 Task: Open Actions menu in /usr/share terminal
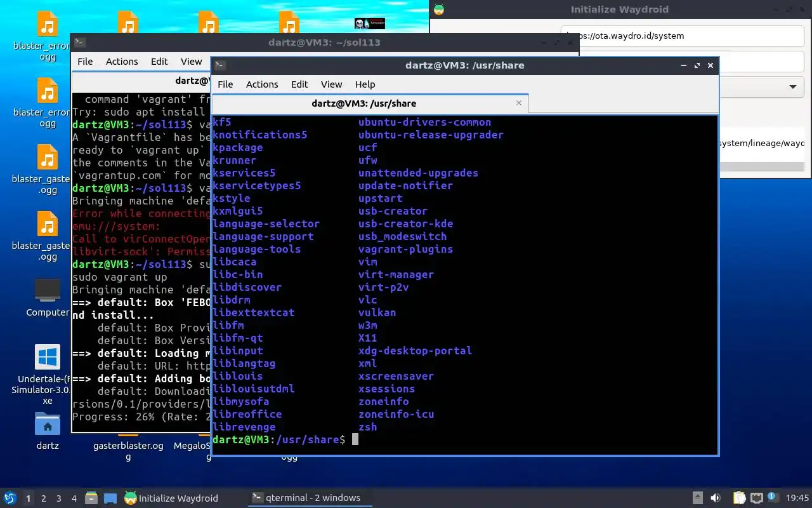262,84
